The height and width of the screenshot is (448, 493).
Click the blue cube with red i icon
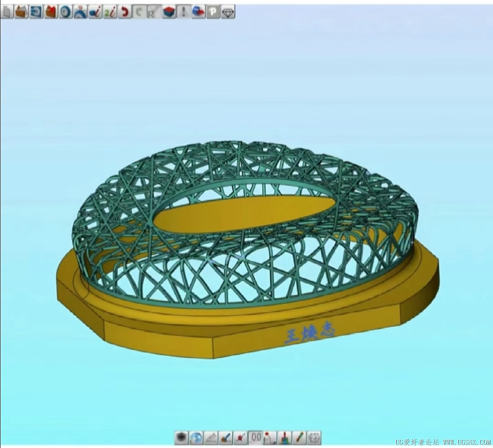coord(95,12)
